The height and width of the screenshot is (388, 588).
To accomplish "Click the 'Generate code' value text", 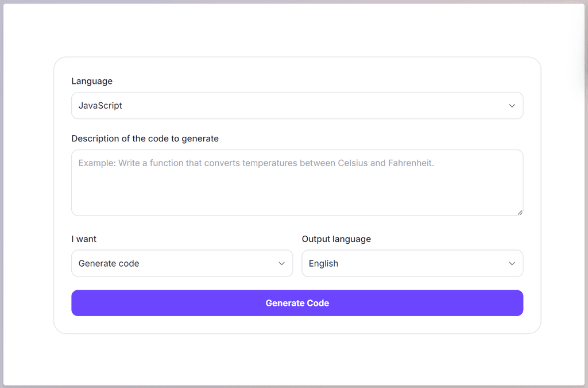I will point(109,263).
